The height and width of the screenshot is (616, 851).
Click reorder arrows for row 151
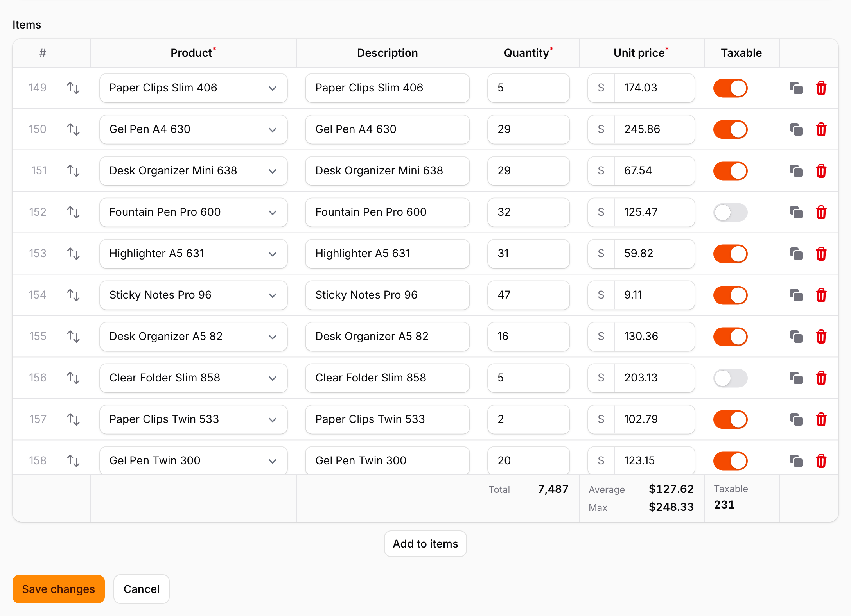[x=73, y=171]
